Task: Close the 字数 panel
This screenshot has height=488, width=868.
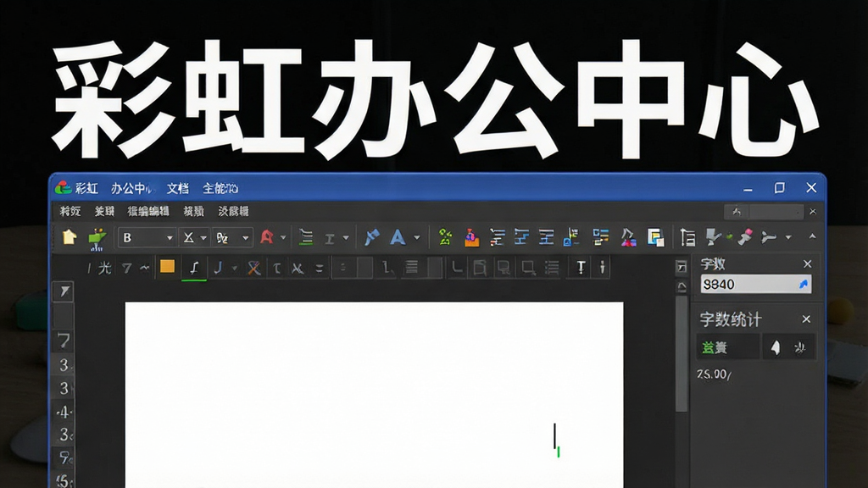Action: pos(807,264)
